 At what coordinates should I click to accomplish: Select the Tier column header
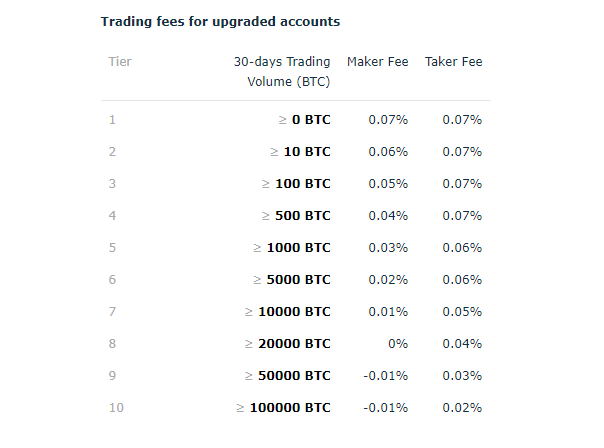tap(120, 62)
